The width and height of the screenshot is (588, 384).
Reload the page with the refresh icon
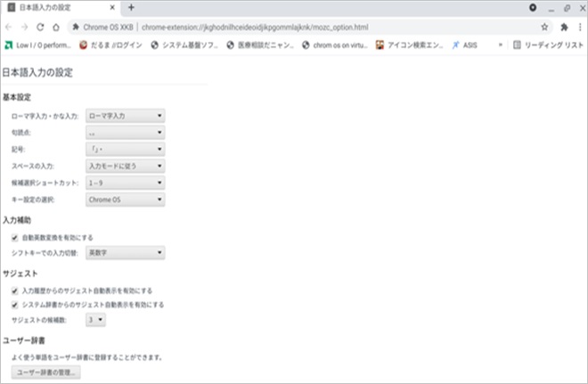pos(41,27)
